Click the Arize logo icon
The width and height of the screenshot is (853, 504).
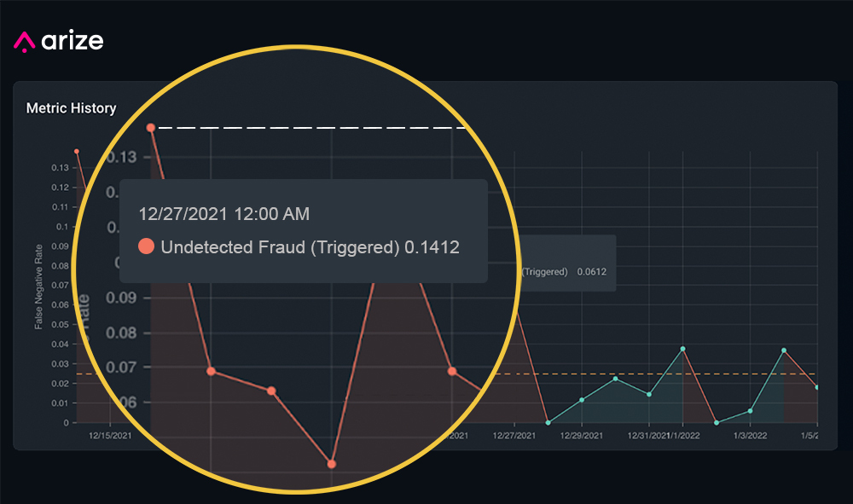coord(26,42)
